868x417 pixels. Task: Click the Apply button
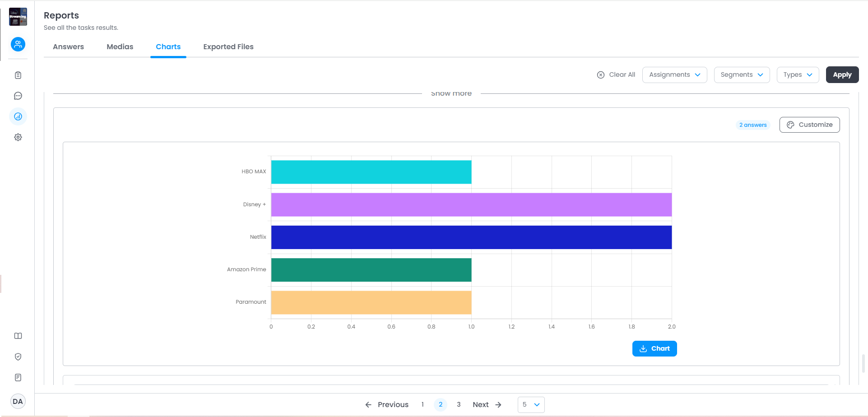pos(842,74)
